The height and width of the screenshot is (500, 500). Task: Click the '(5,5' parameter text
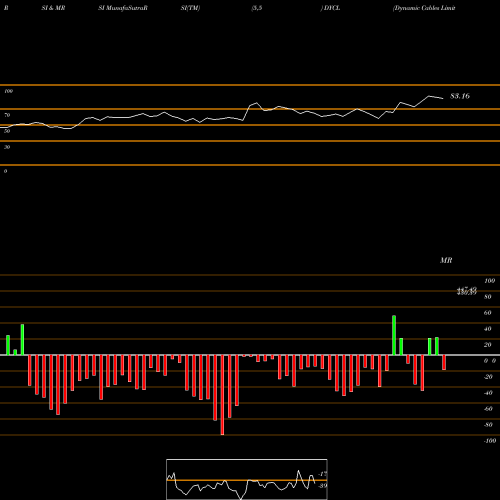pos(257,8)
